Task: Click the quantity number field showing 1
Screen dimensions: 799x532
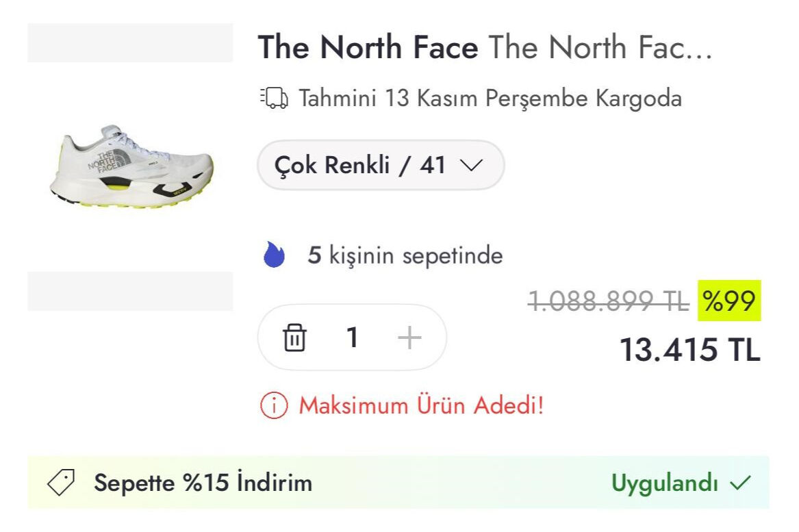Action: click(x=353, y=336)
